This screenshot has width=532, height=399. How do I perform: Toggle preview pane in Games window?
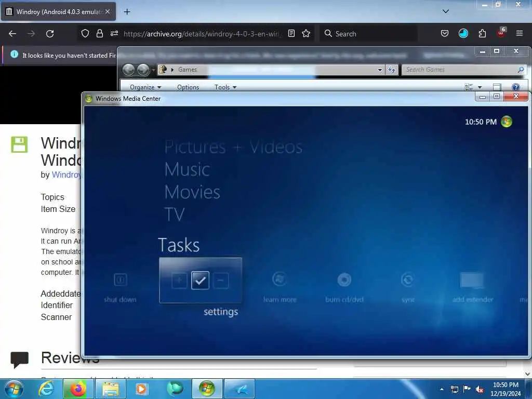(497, 87)
